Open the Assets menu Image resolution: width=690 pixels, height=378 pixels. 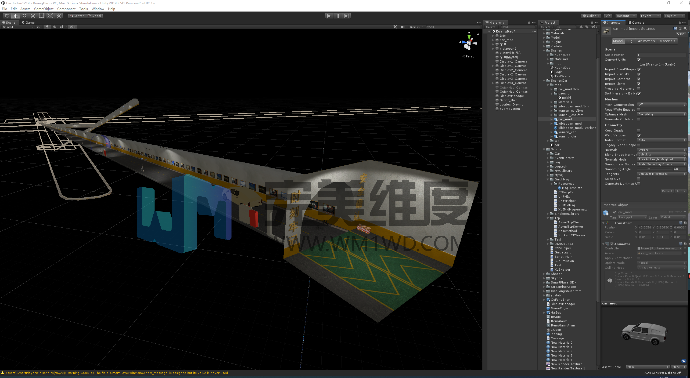(x=26, y=8)
